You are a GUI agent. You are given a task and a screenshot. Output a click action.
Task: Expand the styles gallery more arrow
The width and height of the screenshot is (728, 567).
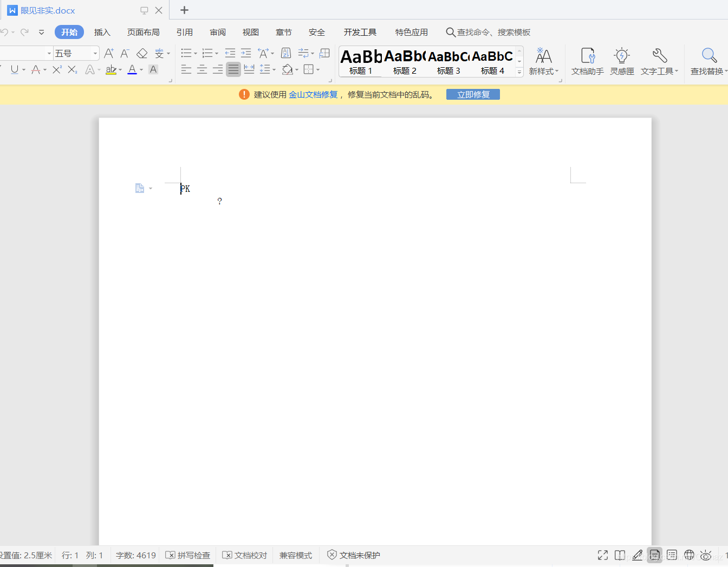pos(519,72)
